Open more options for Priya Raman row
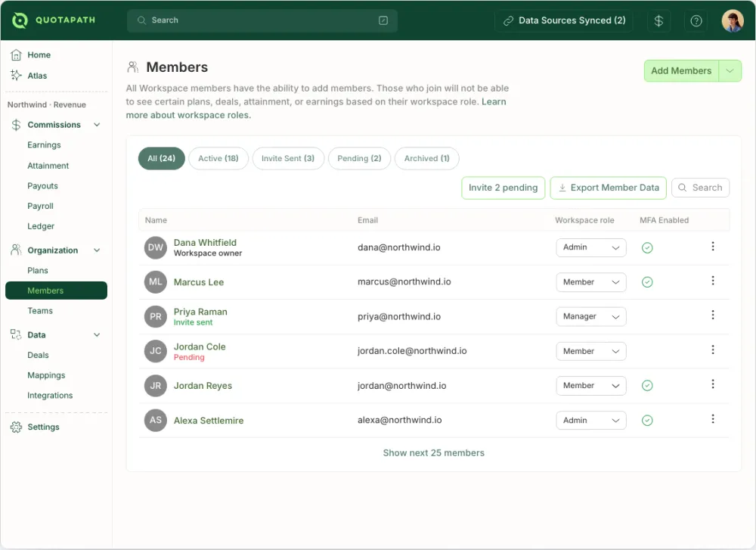The height and width of the screenshot is (550, 756). point(713,315)
